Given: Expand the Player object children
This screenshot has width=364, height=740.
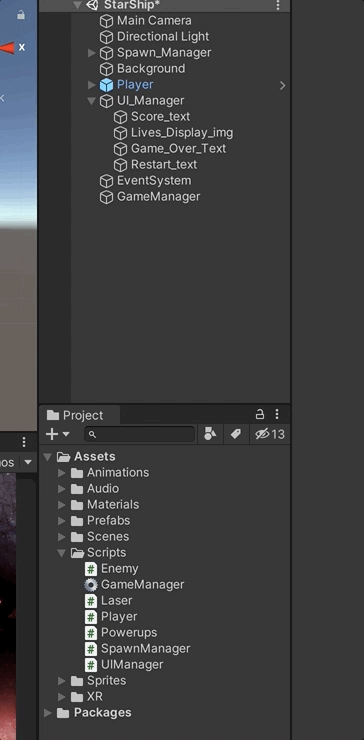Looking at the screenshot, I should click(92, 85).
